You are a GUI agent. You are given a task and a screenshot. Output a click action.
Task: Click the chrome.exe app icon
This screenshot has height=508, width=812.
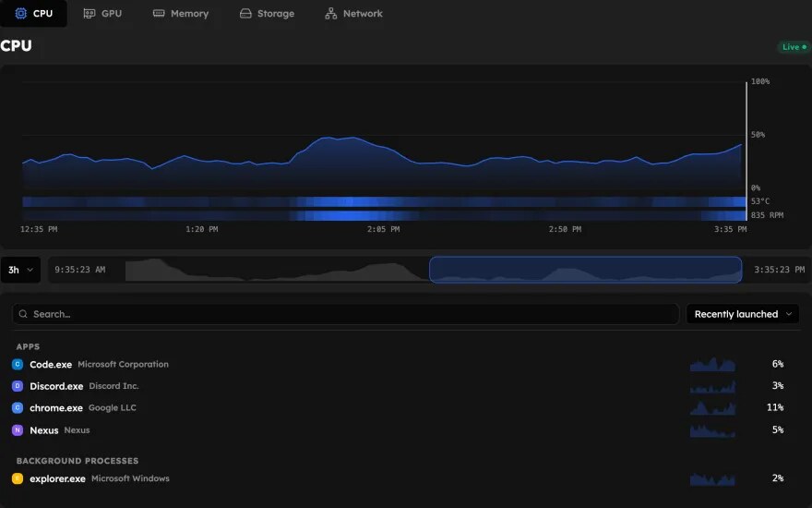pyautogui.click(x=18, y=407)
